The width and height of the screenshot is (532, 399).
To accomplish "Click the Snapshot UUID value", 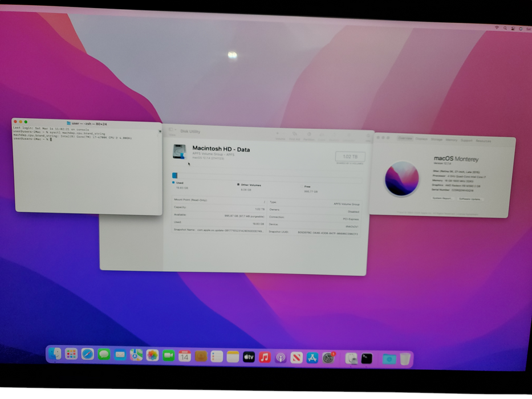I will tap(328, 233).
